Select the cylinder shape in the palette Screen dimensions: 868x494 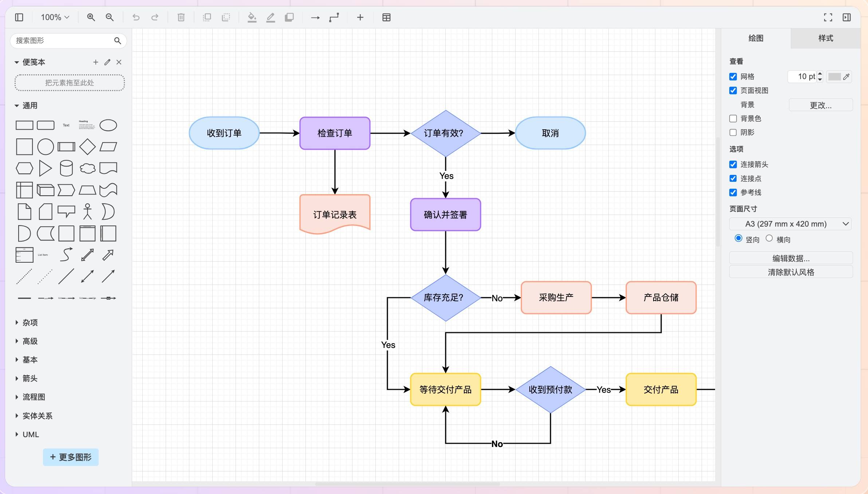66,168
